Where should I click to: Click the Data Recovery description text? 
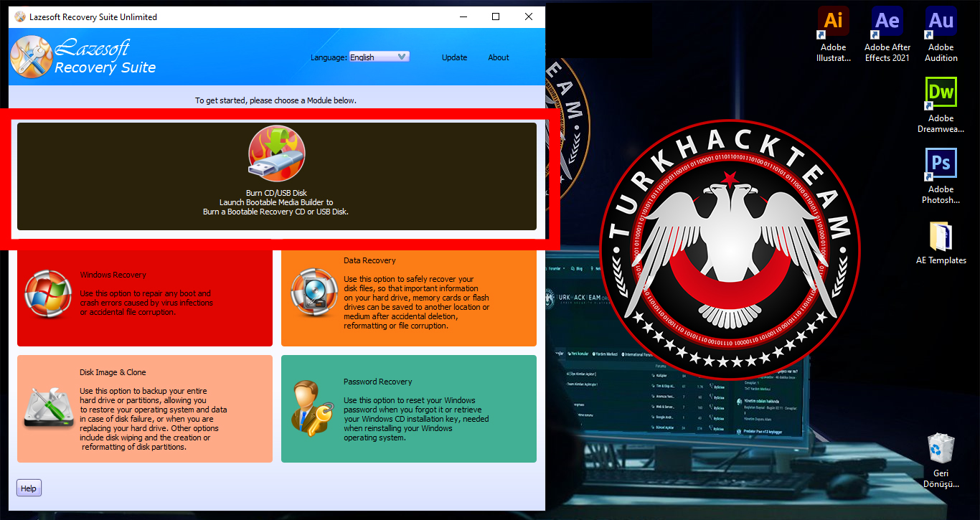click(416, 302)
